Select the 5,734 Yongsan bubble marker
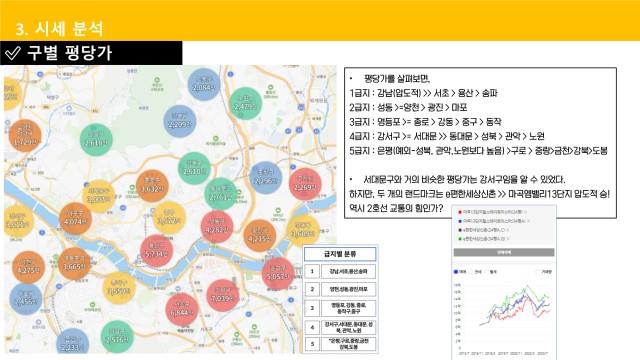This screenshot has height=360, width=640. coord(156,251)
